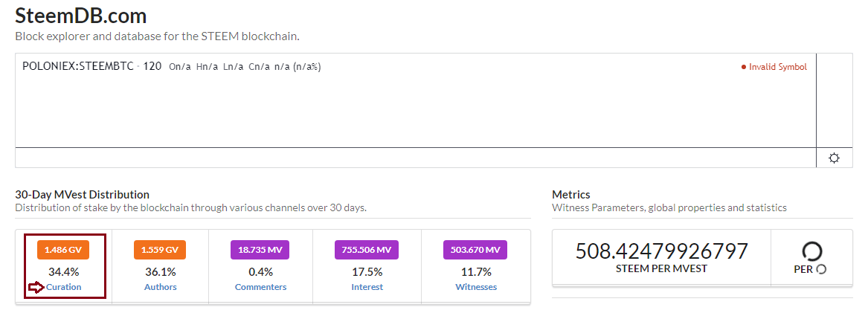The width and height of the screenshot is (868, 316).
Task: Go to the Witnesses link
Action: coord(476,287)
